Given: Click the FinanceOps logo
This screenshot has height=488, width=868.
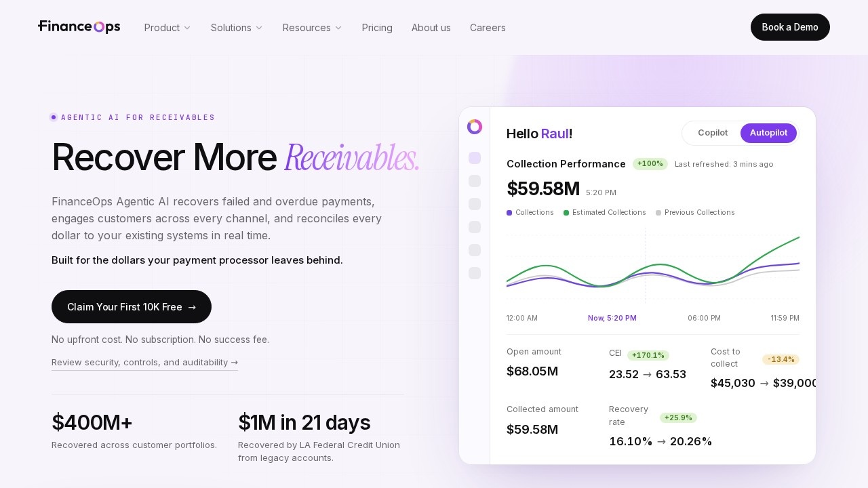Looking at the screenshot, I should click(x=79, y=27).
